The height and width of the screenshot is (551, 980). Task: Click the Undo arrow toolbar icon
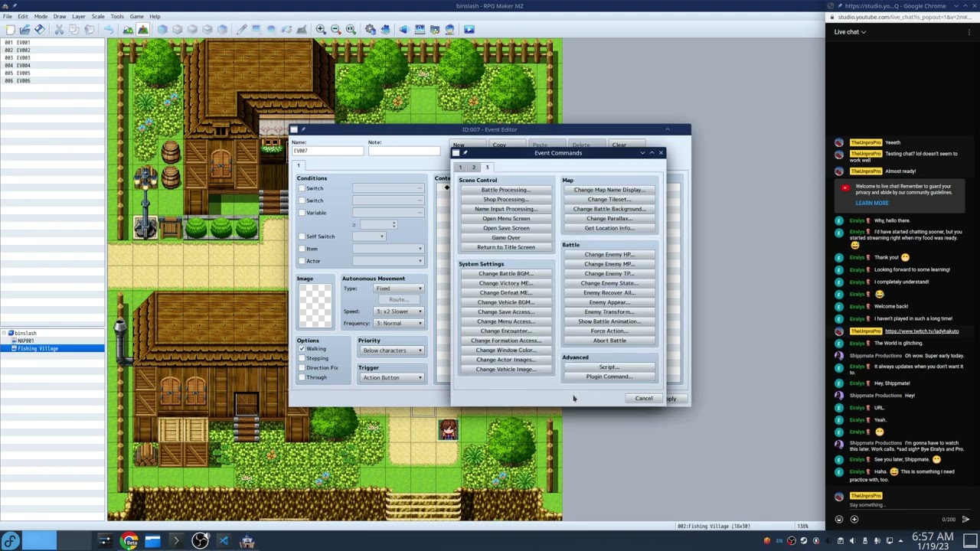coord(108,29)
